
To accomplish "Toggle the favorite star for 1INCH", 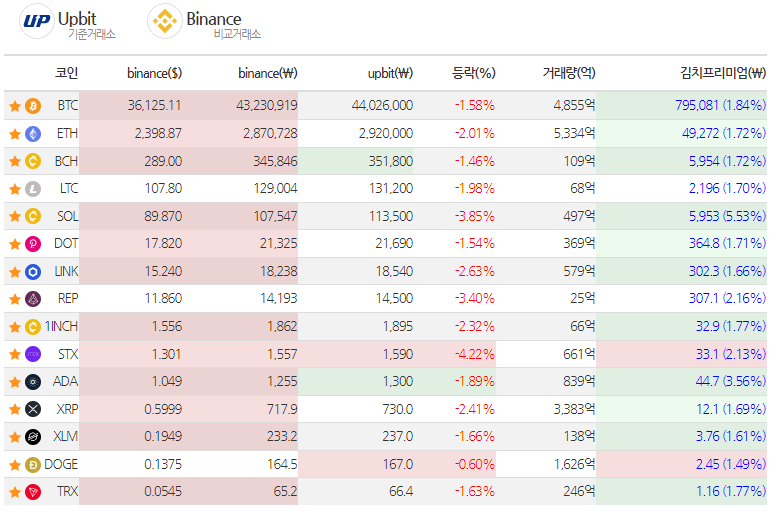I will 15,327.
